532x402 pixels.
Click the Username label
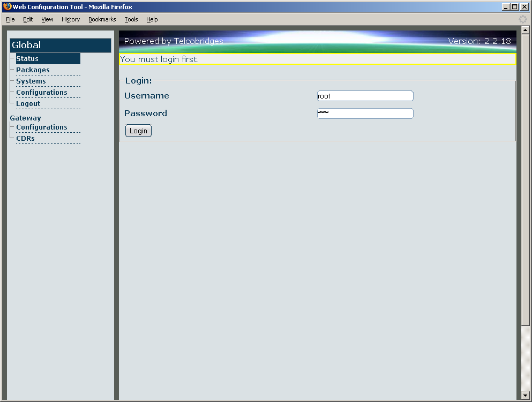(x=147, y=96)
